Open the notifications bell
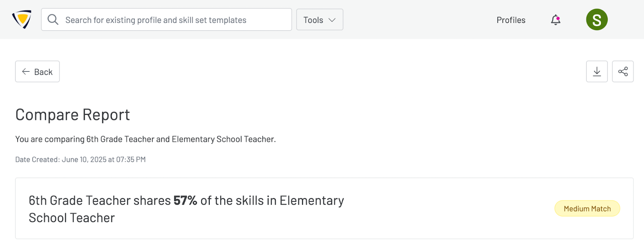 555,20
